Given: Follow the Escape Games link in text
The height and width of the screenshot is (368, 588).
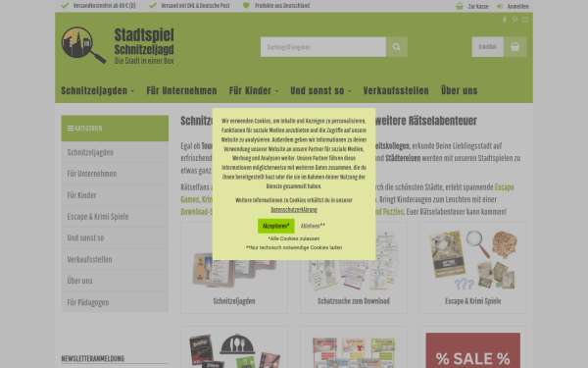Looking at the screenshot, I should coord(504,187).
